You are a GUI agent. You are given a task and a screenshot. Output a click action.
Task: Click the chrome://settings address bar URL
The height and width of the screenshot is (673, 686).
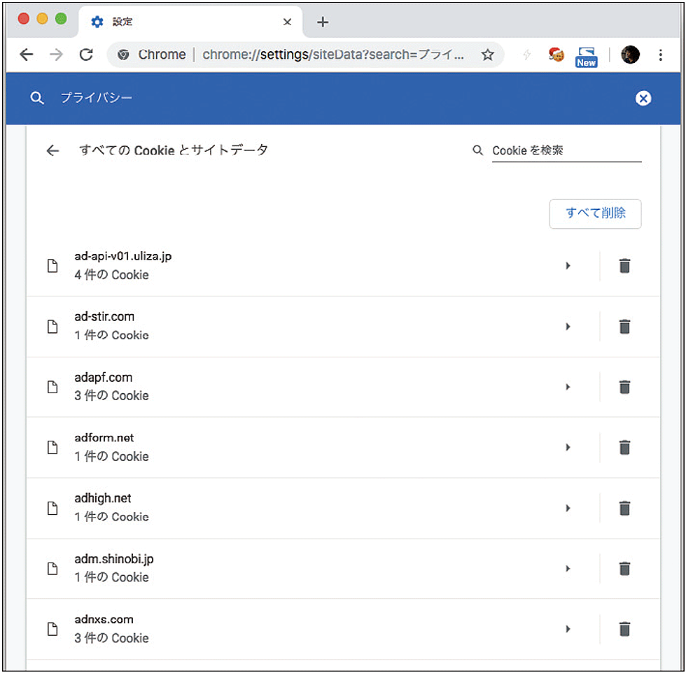click(332, 55)
